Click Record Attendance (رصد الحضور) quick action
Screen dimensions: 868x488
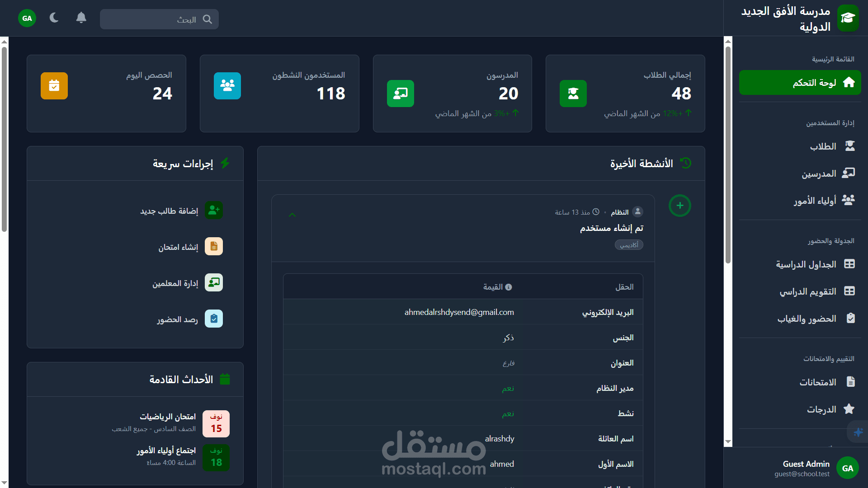coord(177,319)
